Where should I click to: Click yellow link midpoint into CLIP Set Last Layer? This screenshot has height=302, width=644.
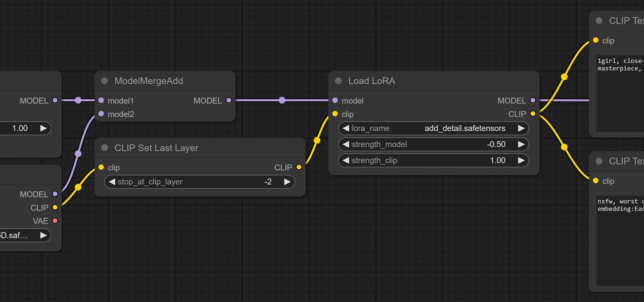78,187
